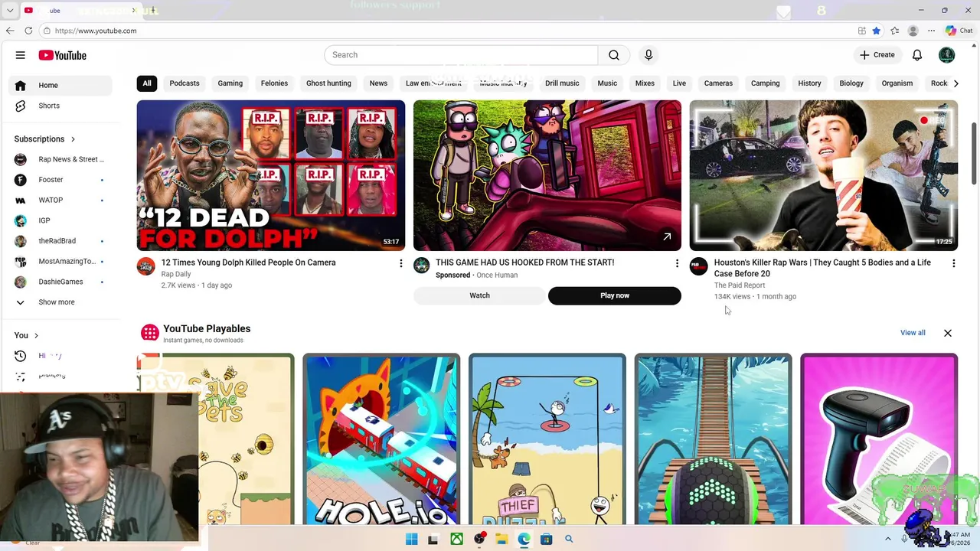Toggle bookmark star for this page

(877, 31)
